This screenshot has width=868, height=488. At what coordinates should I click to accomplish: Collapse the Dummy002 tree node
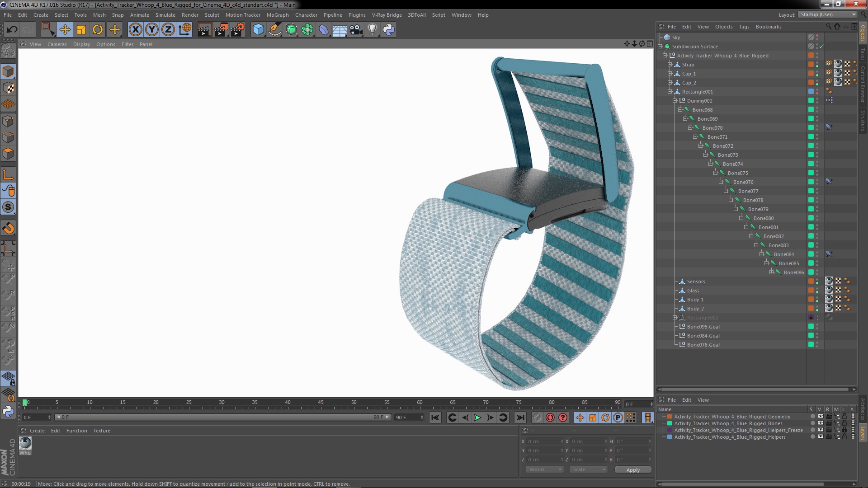point(675,101)
